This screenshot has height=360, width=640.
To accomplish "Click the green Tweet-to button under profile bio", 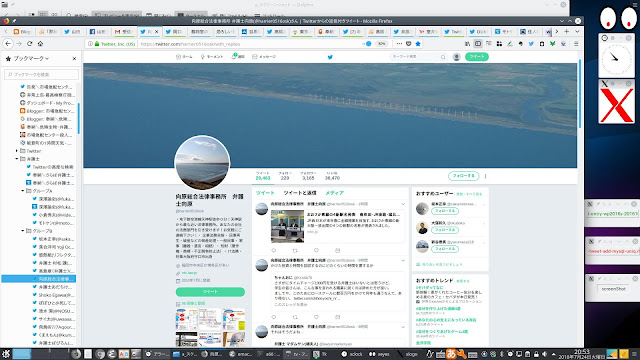I will click(x=210, y=291).
